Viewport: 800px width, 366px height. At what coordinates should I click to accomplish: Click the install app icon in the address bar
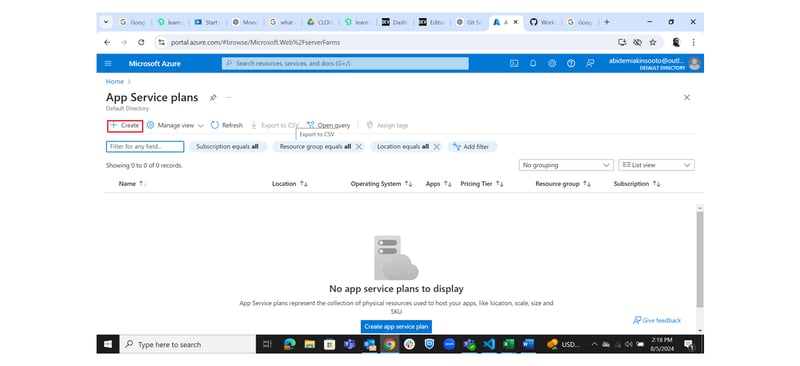[622, 42]
